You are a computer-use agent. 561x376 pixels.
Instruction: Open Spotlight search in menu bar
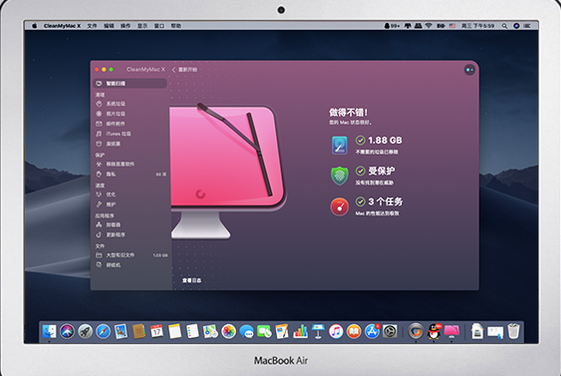click(504, 26)
